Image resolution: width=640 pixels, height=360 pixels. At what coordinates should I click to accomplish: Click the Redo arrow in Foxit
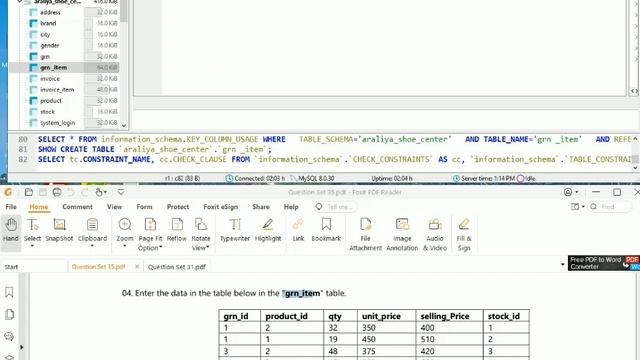pos(84,192)
